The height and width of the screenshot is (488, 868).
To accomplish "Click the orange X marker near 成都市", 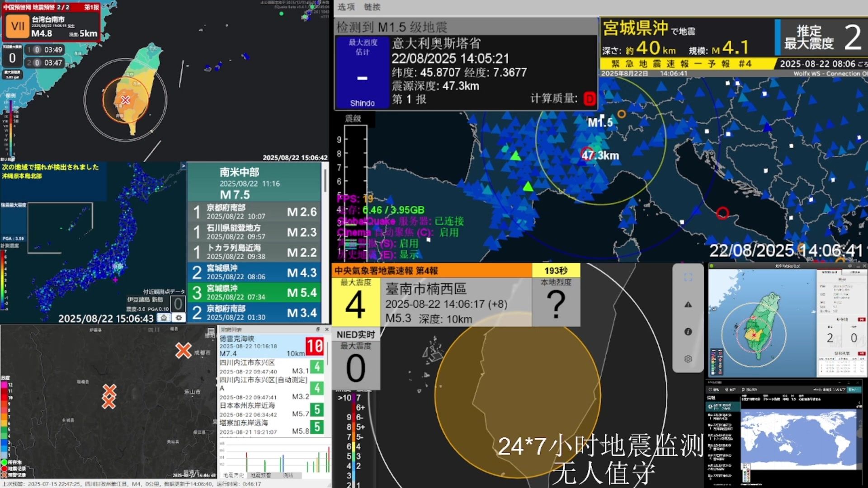I will click(x=183, y=350).
